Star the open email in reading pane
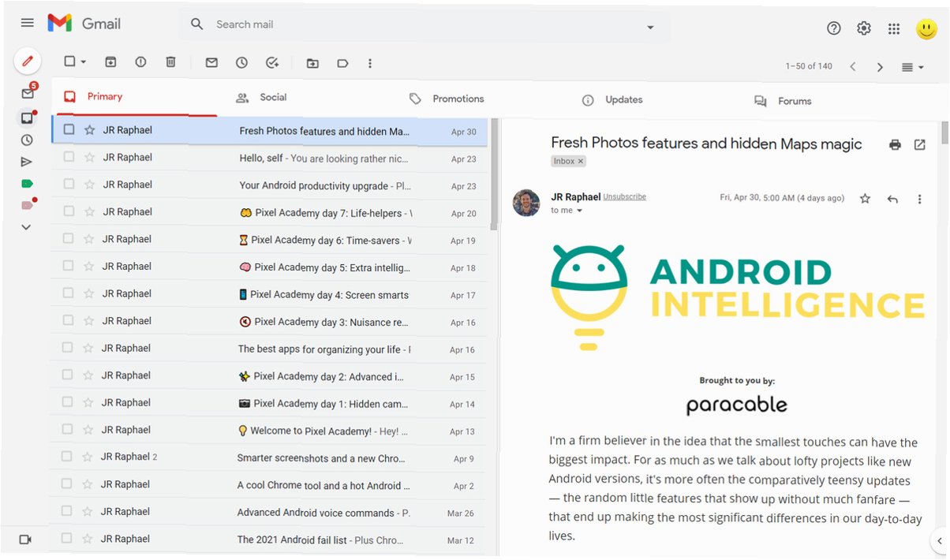950x560 pixels. click(865, 199)
